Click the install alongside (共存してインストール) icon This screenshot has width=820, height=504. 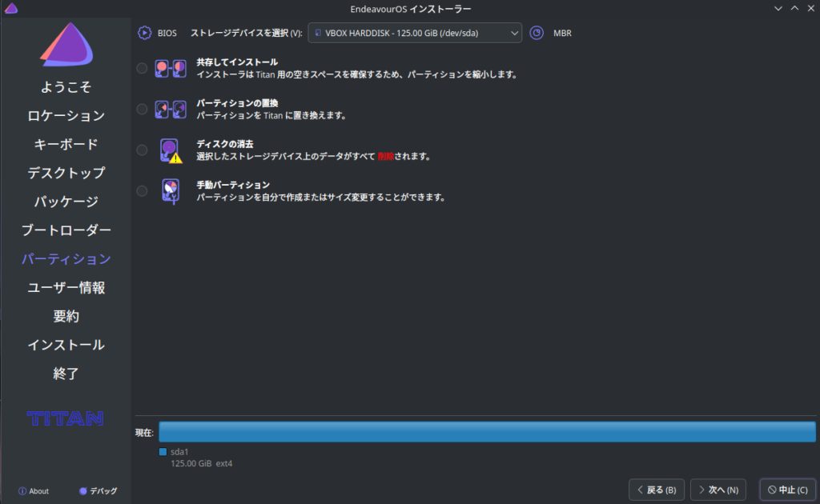(x=170, y=69)
